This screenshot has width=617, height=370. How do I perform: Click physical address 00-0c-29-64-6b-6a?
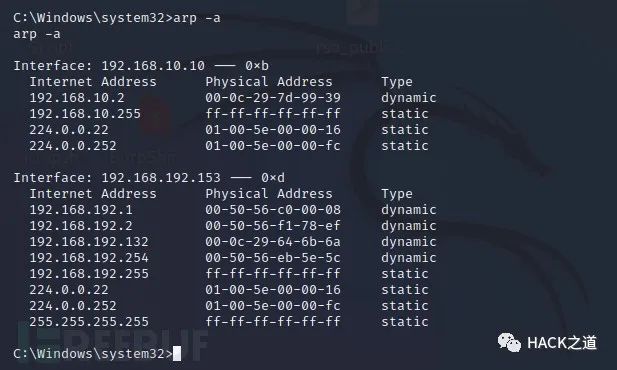[273, 242]
